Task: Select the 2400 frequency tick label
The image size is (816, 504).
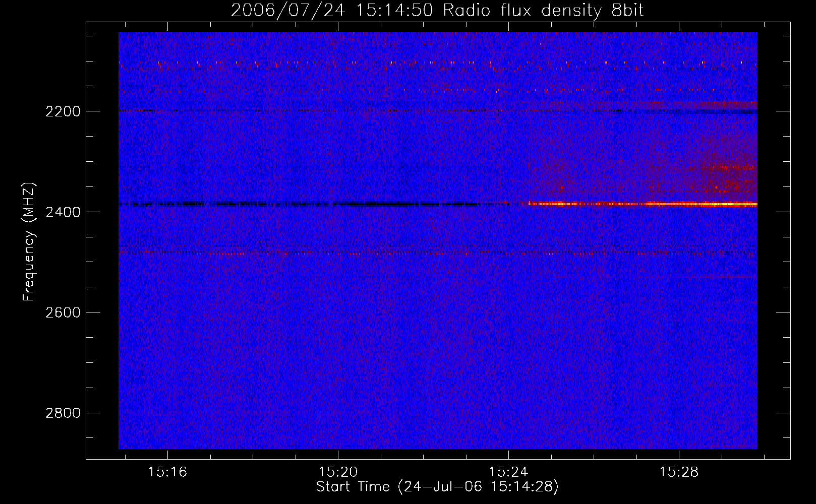Action: click(x=63, y=212)
